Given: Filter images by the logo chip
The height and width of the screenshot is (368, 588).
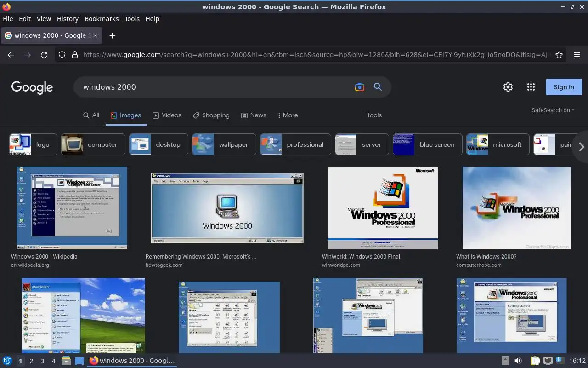Looking at the screenshot, I should [33, 144].
